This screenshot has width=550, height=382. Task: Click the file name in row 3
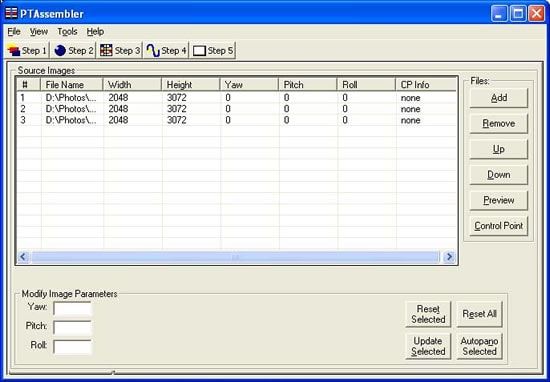click(x=71, y=120)
